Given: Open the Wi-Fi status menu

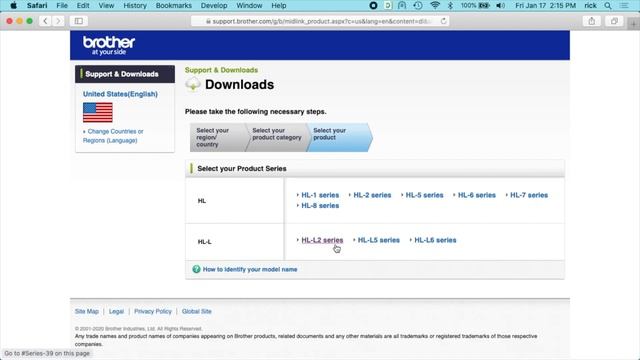Looking at the screenshot, I should click(x=435, y=6).
